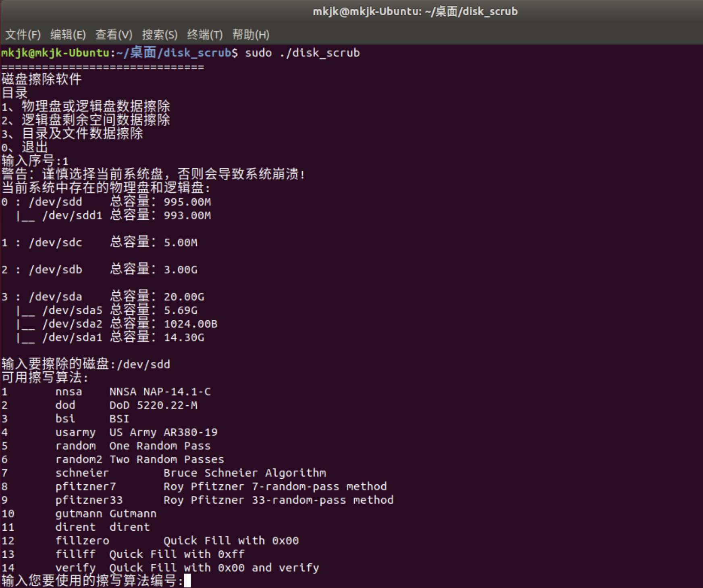Click the /dev/sda2 1024.00B row

pyautogui.click(x=116, y=324)
